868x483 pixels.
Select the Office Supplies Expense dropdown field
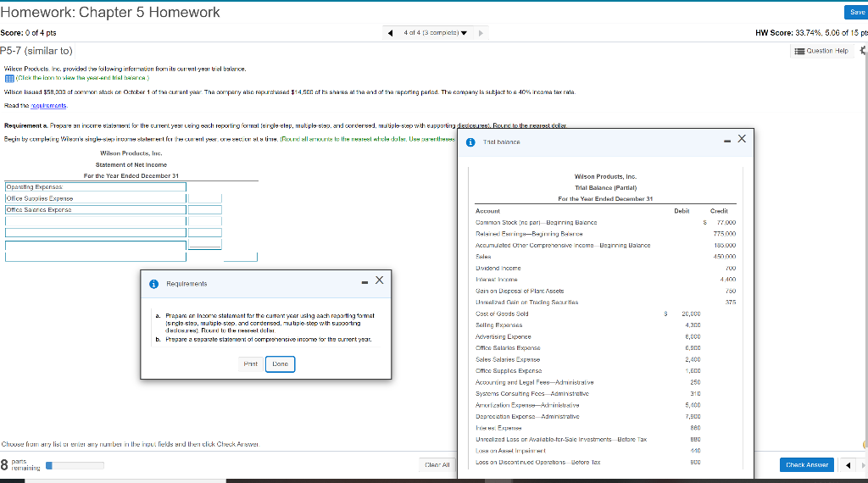[x=96, y=198]
